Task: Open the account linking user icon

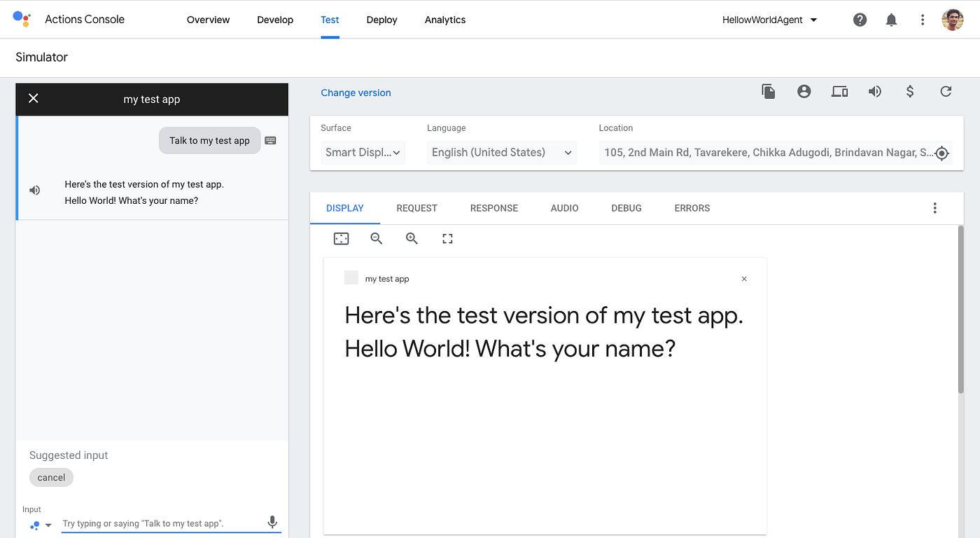Action: (x=804, y=91)
